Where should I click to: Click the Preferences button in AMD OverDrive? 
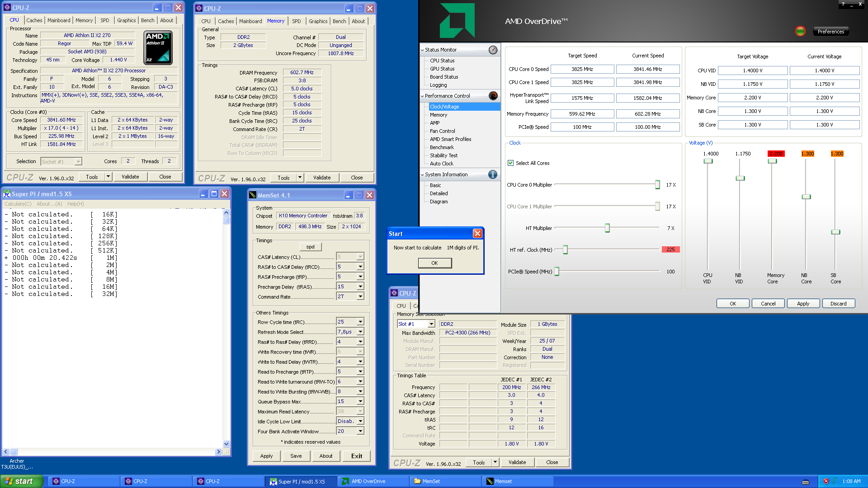click(x=830, y=32)
